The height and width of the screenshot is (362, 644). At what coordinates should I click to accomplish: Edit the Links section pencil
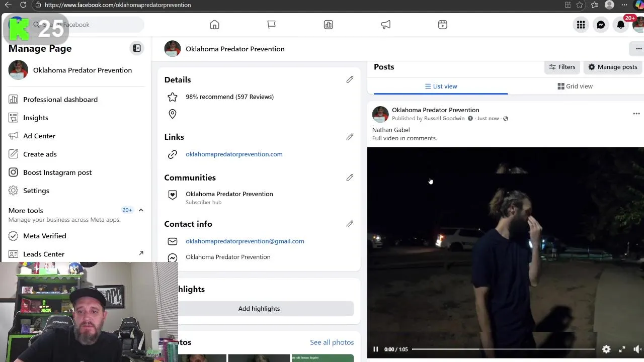350,137
